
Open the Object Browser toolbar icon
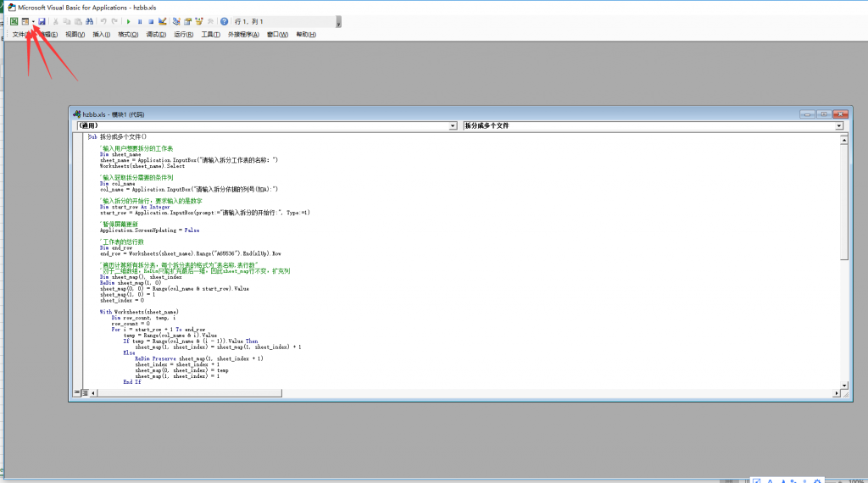[198, 21]
